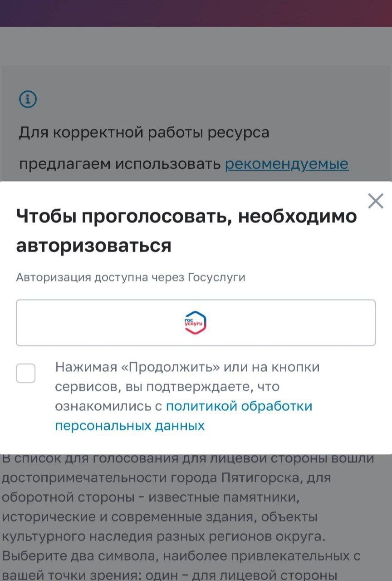Click the «оборотной стороны – известные памятники» line

pyautogui.click(x=151, y=497)
